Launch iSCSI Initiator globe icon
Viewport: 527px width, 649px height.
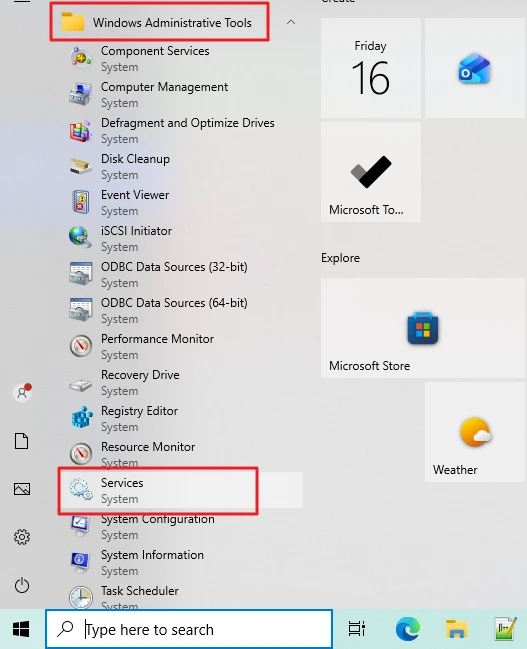click(81, 238)
